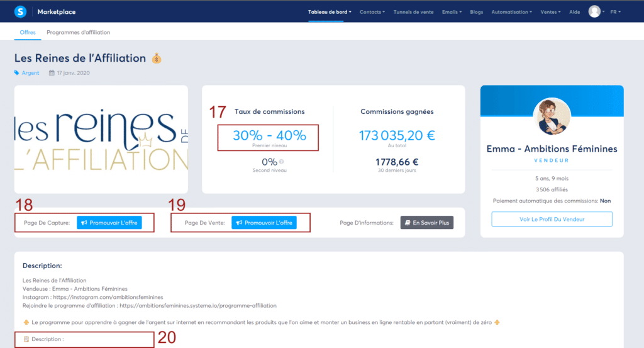
Task: Expand the Automatisation dropdown
Action: click(511, 12)
